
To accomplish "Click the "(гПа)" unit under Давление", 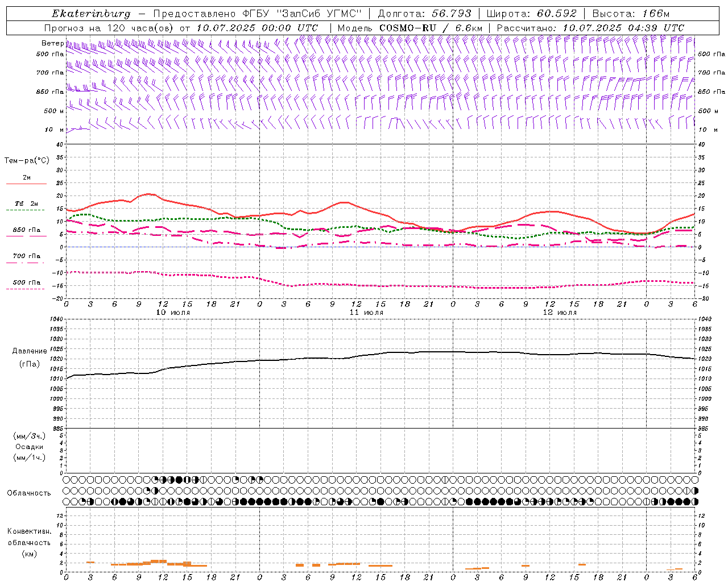I will [x=30, y=364].
